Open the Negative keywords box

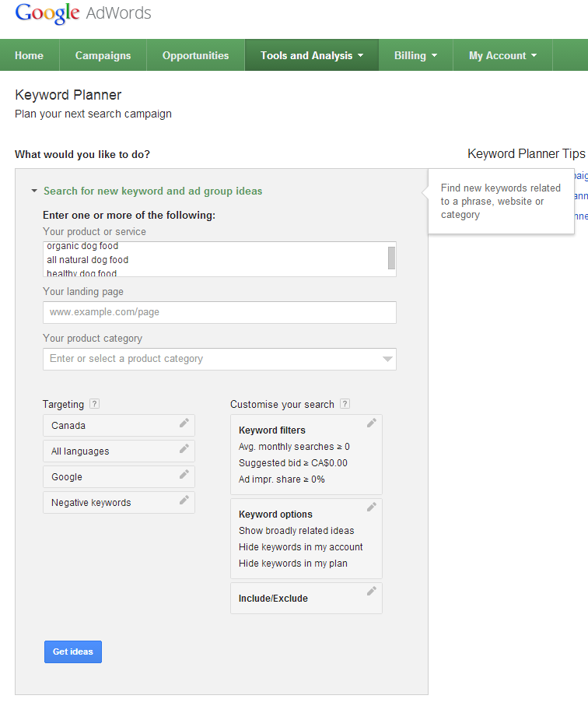click(x=119, y=503)
